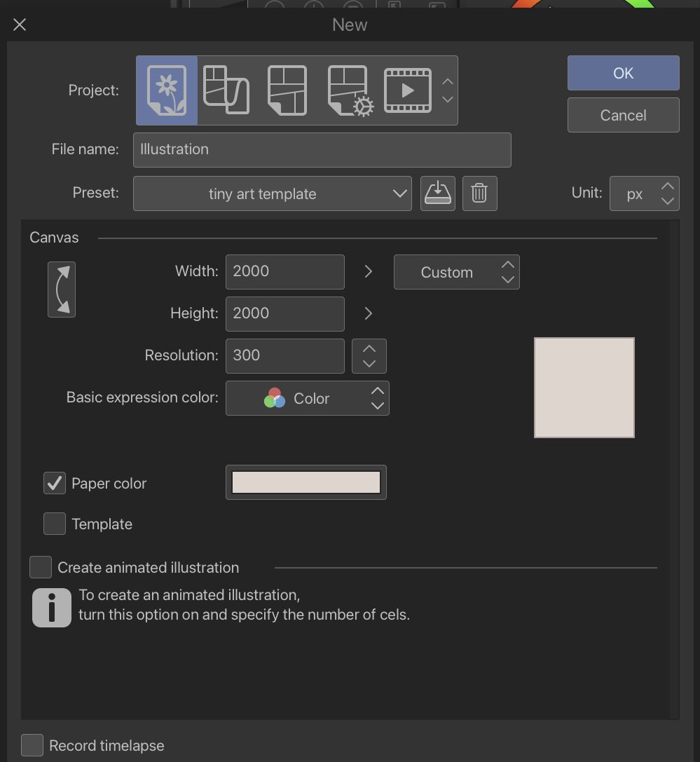Screen dimensions: 700x762
Task: Click the information icon
Action: coord(52,608)
